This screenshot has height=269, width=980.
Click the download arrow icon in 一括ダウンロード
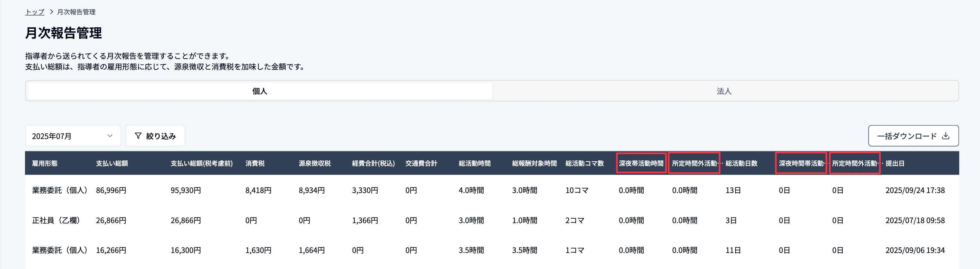946,136
